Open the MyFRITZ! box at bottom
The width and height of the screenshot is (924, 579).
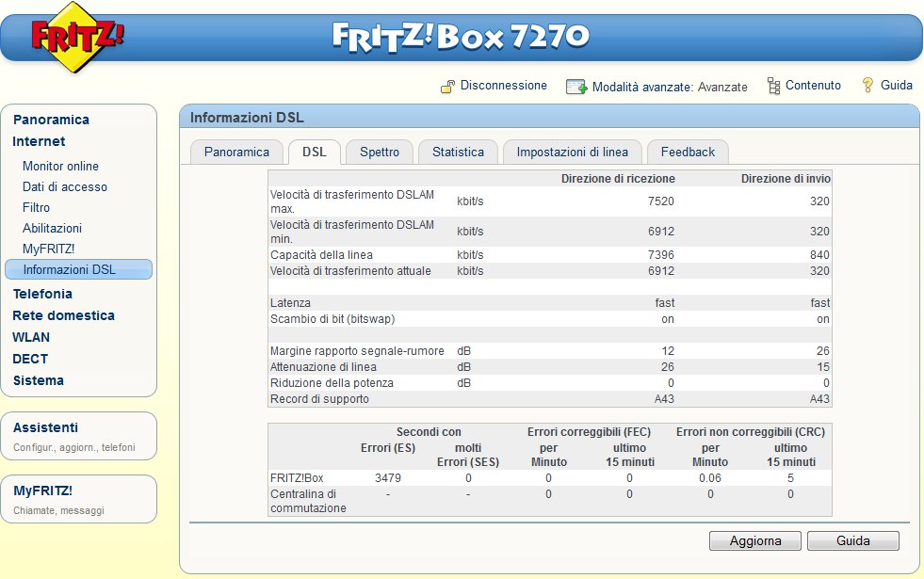pyautogui.click(x=42, y=491)
